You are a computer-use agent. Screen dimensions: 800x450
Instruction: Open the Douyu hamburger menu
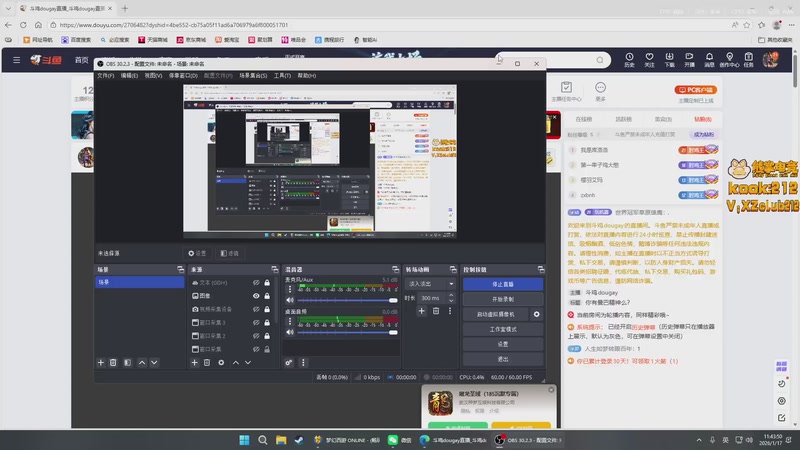[16, 60]
